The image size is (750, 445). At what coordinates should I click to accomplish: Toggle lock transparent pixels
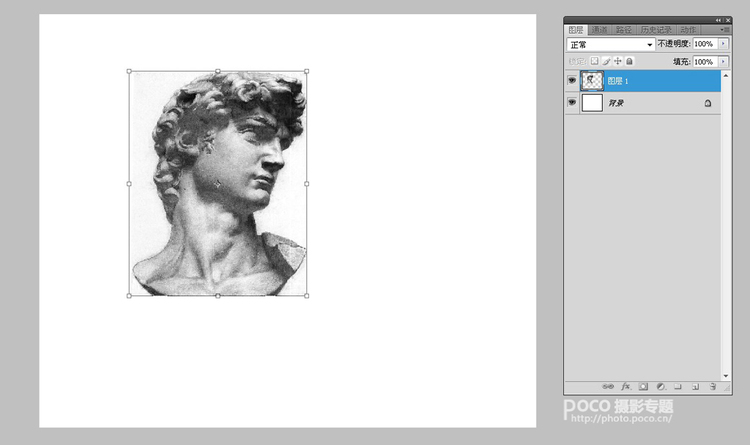pyautogui.click(x=594, y=61)
